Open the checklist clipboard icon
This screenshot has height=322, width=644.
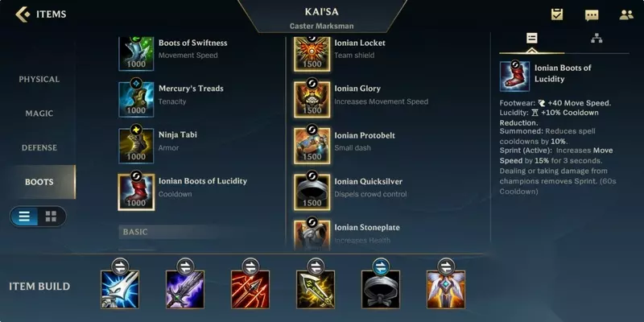557,14
